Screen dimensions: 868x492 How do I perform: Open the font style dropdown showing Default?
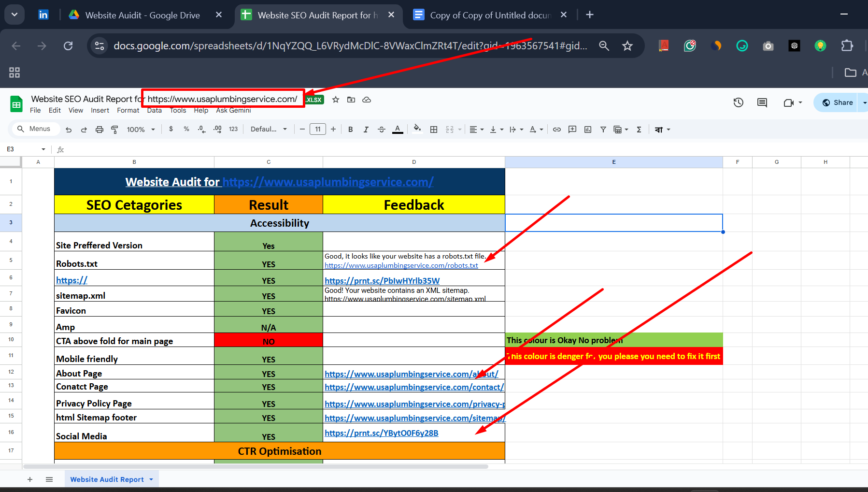click(x=269, y=129)
